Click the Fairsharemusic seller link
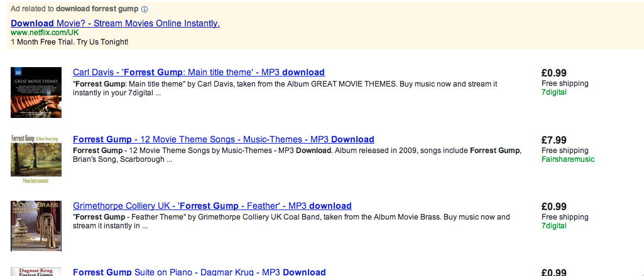 coord(567,159)
